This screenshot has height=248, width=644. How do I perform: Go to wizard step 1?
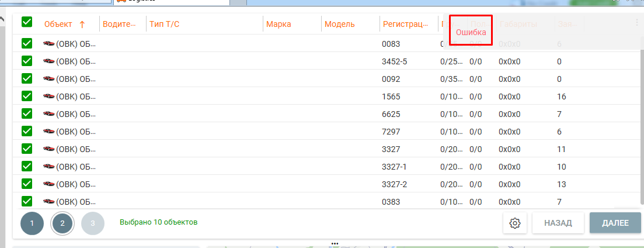(32, 223)
